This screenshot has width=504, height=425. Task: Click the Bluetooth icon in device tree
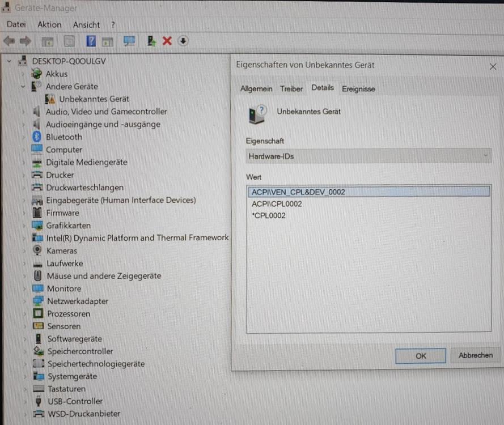pos(37,137)
